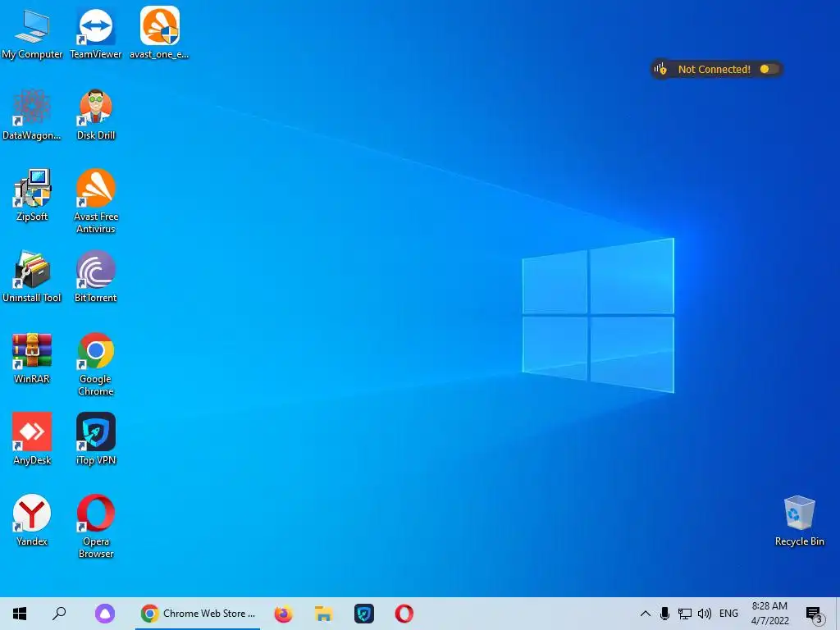The width and height of the screenshot is (840, 630).
Task: Select the Opera Browser desktop shortcut
Action: coord(96,527)
